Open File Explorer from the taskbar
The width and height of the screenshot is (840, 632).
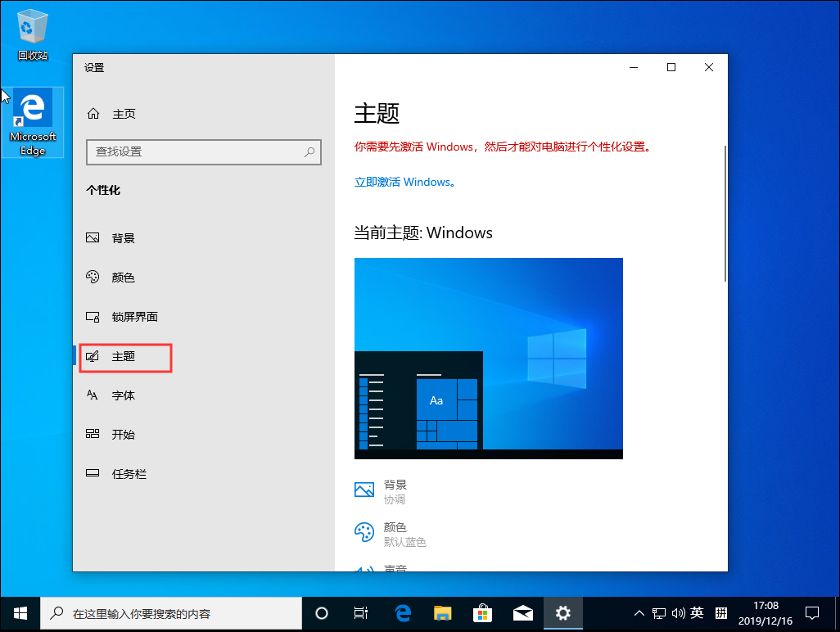(442, 612)
